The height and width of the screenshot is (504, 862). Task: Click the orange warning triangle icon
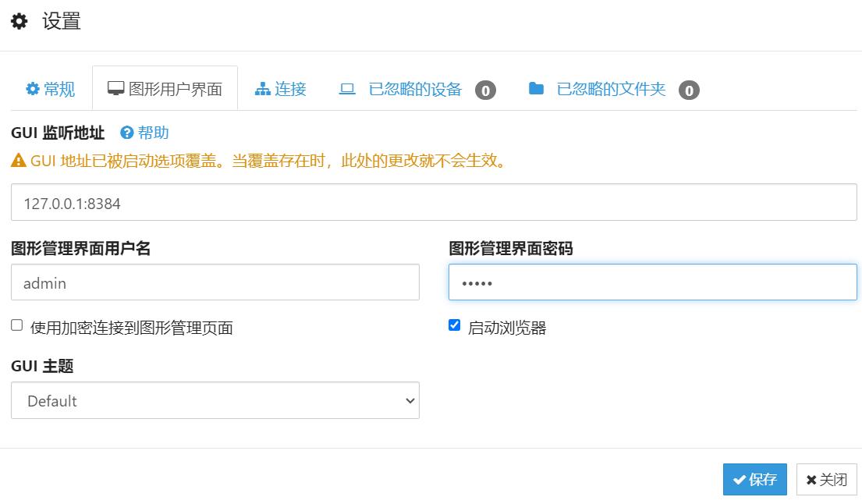point(19,161)
